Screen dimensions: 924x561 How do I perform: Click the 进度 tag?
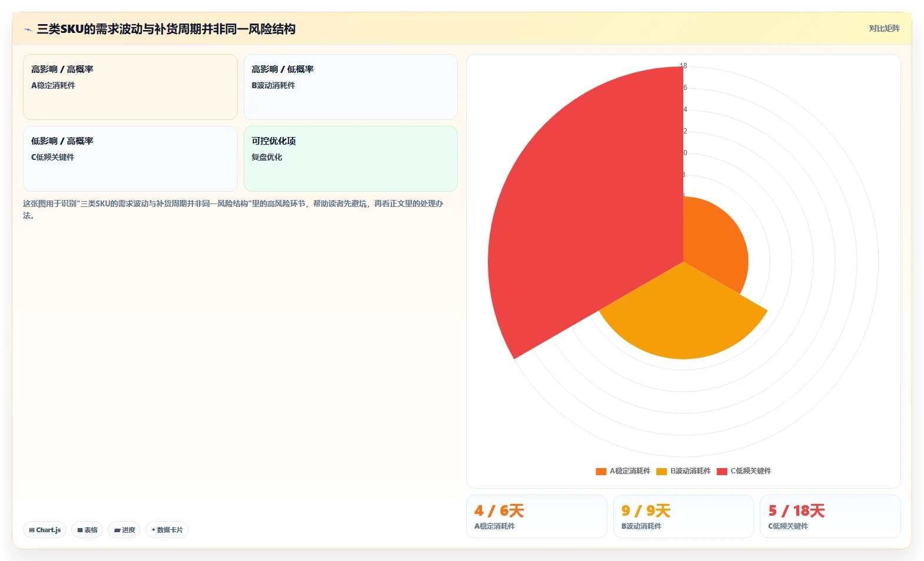pyautogui.click(x=124, y=530)
